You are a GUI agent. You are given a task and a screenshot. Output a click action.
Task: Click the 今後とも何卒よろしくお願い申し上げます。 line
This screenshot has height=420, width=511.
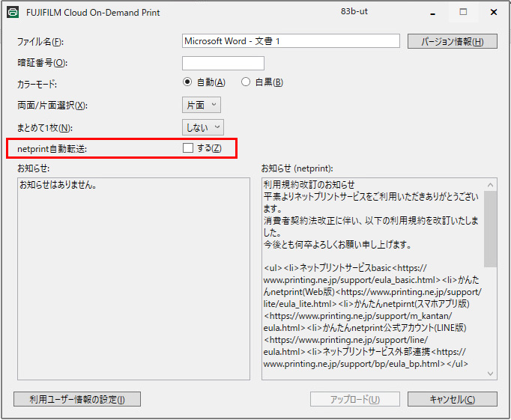[337, 245]
